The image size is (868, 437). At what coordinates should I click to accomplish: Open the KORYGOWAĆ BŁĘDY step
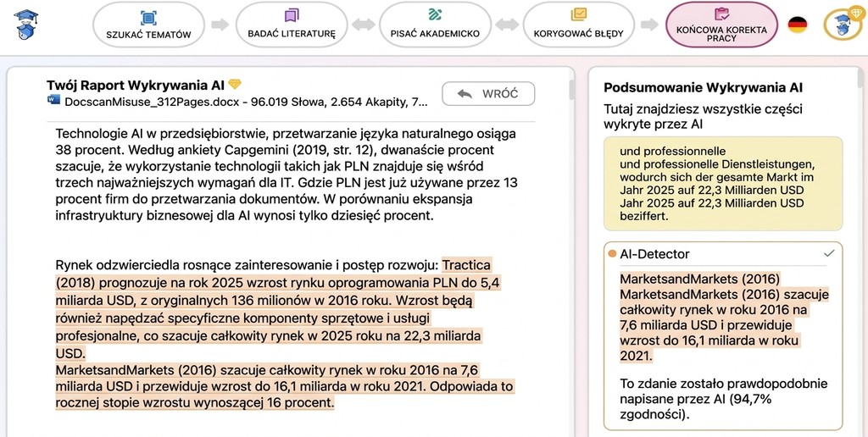click(578, 25)
